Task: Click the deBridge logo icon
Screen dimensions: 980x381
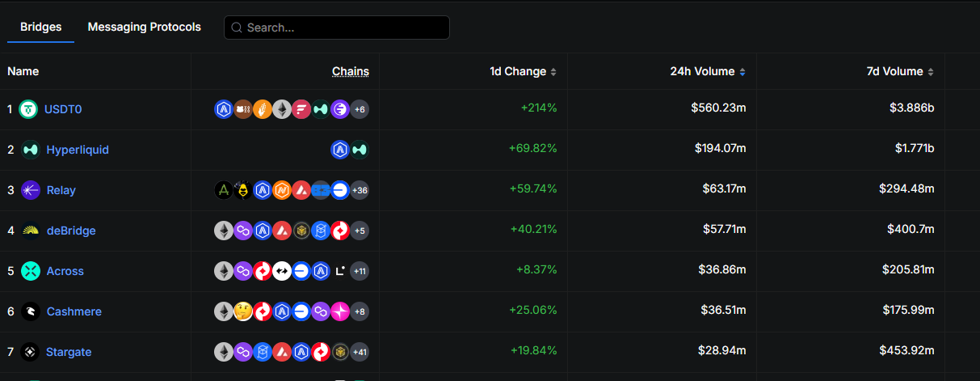Action: point(30,231)
